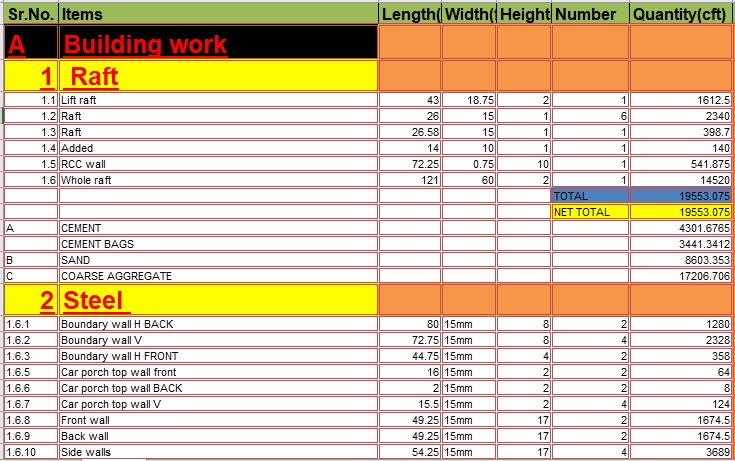Screen dimensions: 735x461
Task: Select the yellow Steel section heading
Action: [218, 300]
